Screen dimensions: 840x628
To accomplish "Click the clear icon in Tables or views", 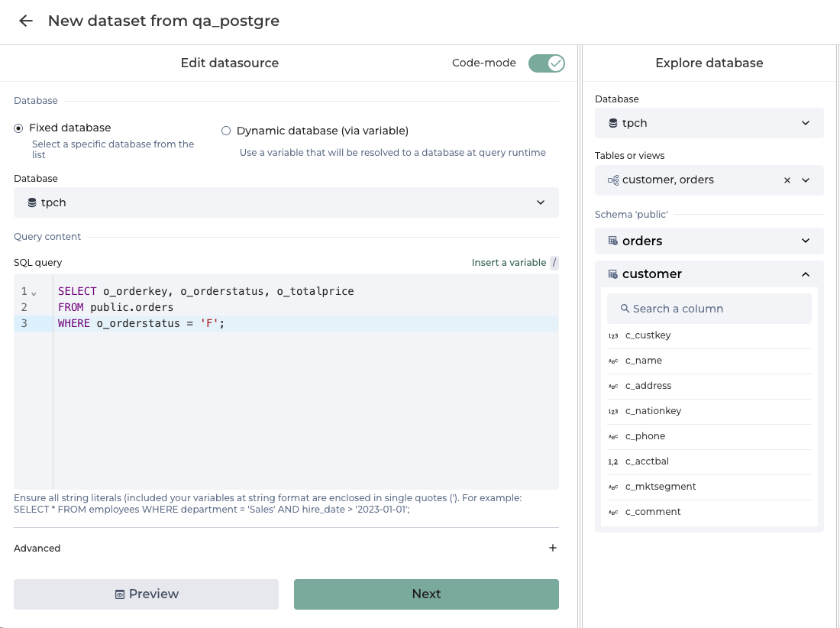I will [787, 180].
